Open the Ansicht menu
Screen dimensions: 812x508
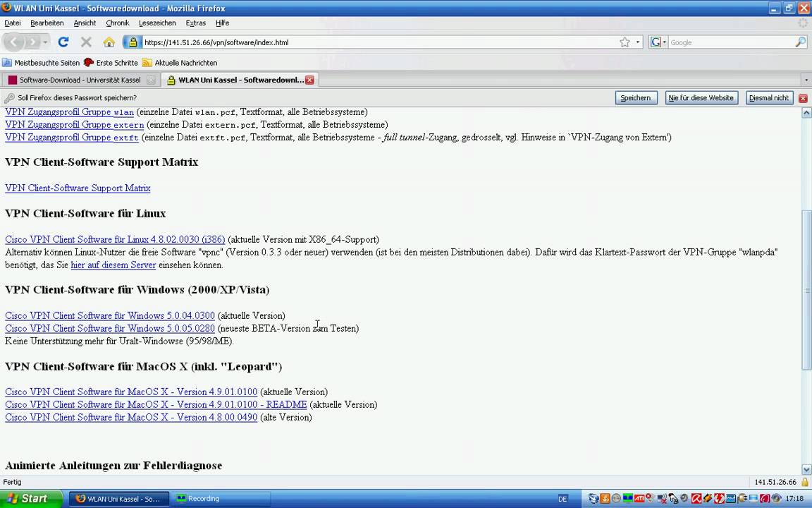click(x=85, y=23)
